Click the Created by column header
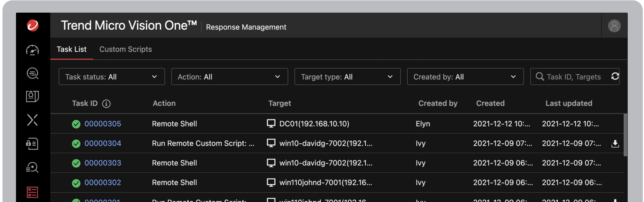Screen dimensions: 644x202 click(438, 103)
